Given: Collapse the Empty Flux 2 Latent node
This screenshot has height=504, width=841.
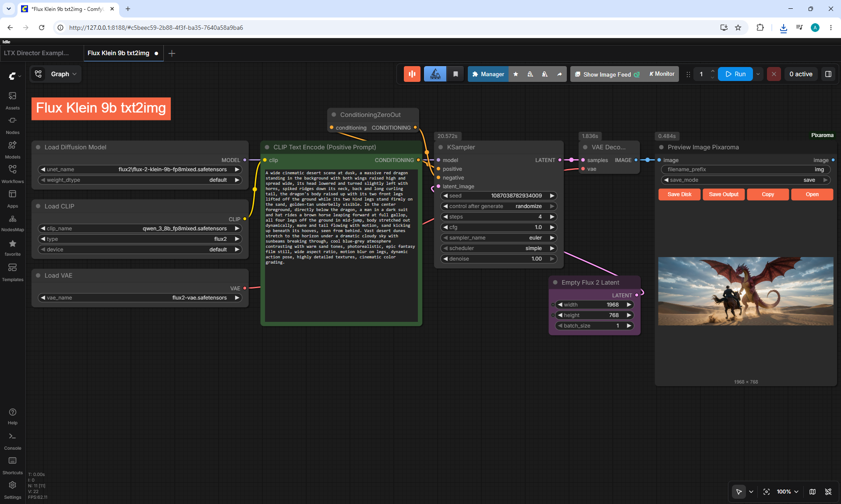Looking at the screenshot, I should click(x=555, y=282).
